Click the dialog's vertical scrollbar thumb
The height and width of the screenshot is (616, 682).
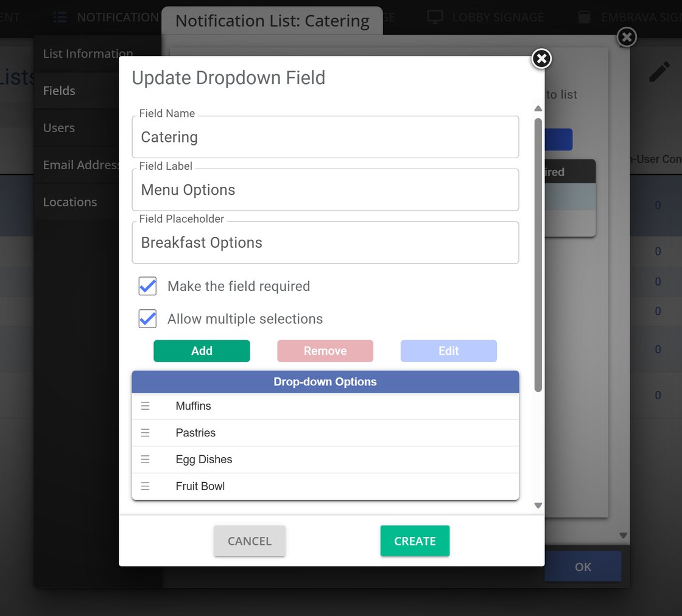[538, 256]
